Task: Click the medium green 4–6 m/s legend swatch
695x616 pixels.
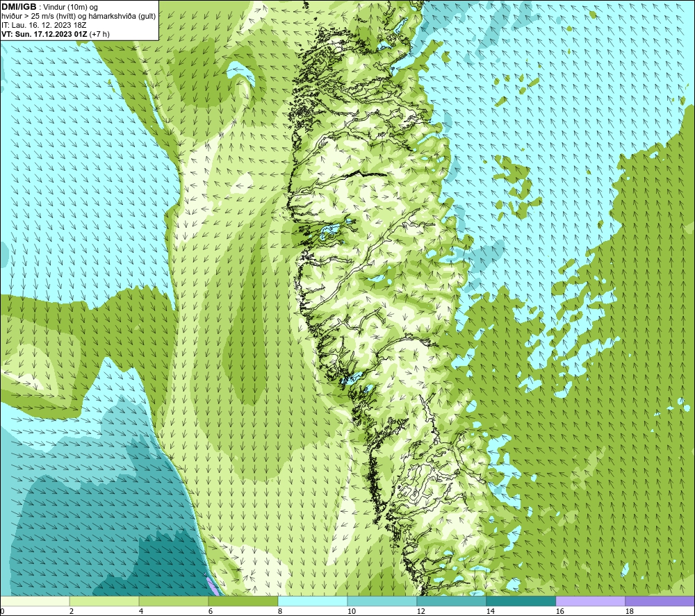Action: coord(174,601)
